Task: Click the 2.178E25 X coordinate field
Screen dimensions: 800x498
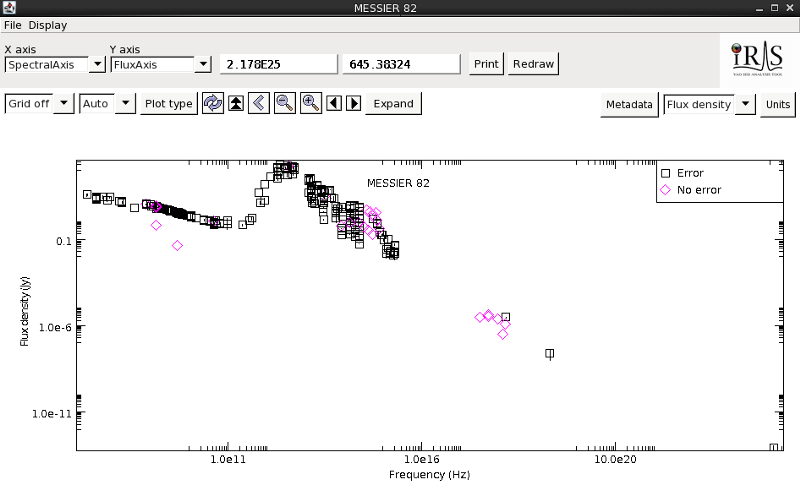Action: 279,64
